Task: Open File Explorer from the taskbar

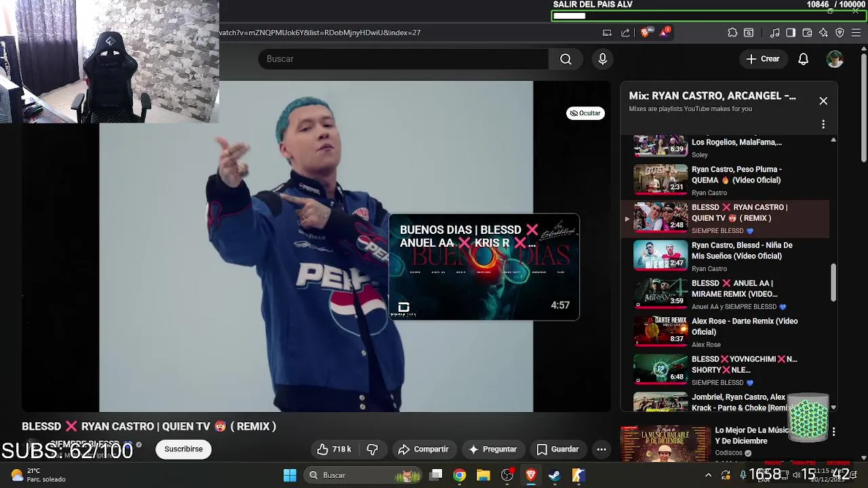Action: (x=484, y=475)
